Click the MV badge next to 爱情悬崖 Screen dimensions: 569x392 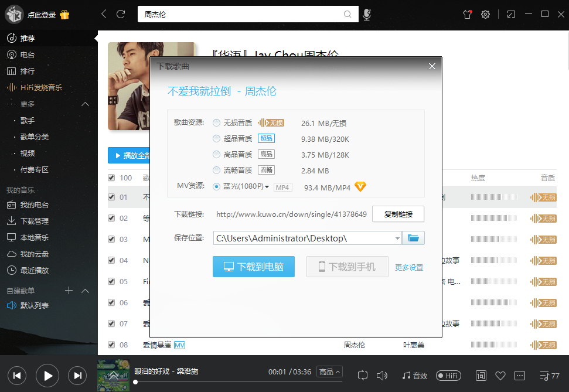point(180,345)
